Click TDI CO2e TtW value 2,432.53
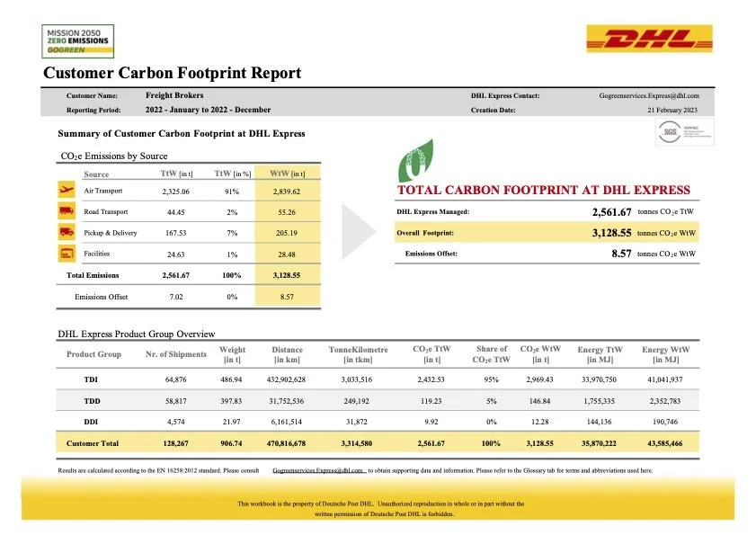The height and width of the screenshot is (535, 756). pos(431,379)
